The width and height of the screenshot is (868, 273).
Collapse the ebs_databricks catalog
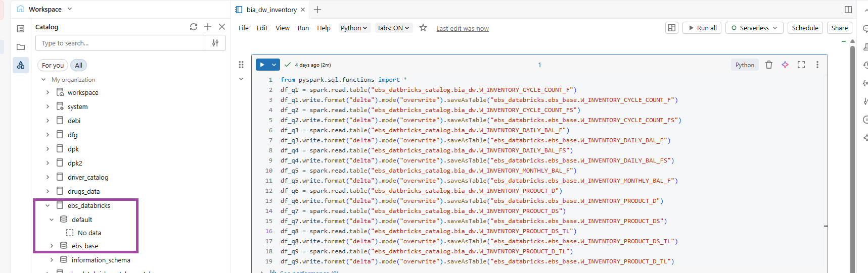tap(48, 205)
